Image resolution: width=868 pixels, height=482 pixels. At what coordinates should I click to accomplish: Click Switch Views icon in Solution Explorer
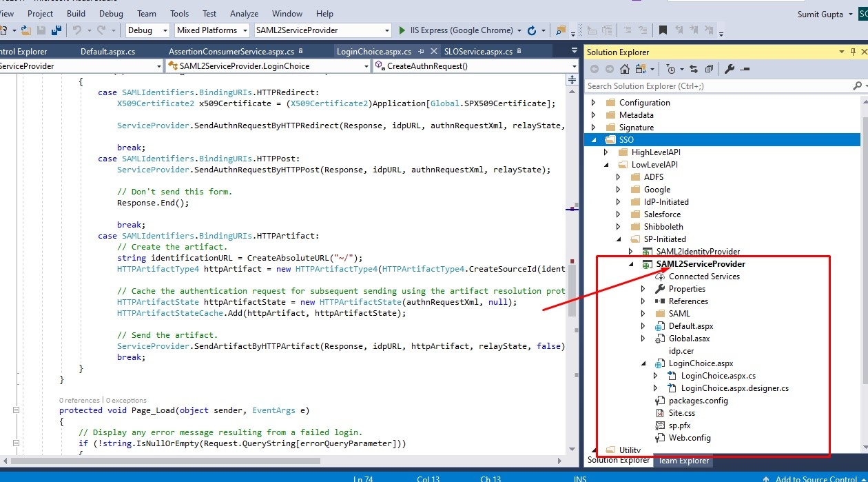point(641,69)
